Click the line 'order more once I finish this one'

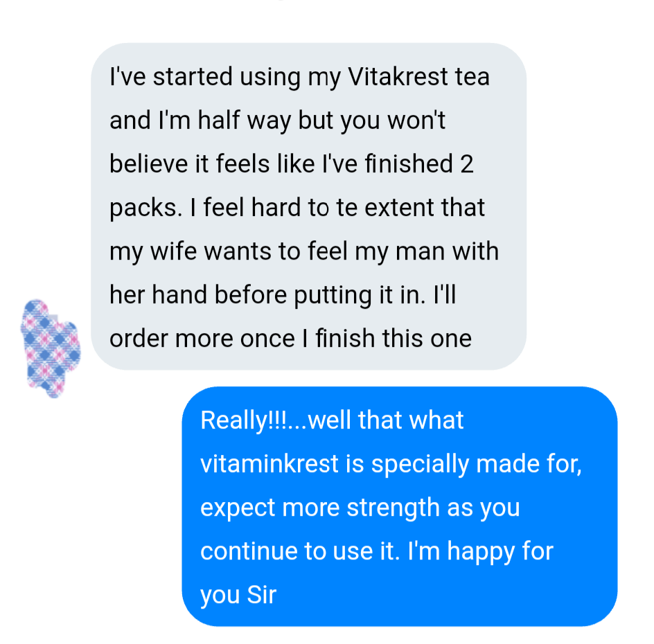[x=290, y=338]
